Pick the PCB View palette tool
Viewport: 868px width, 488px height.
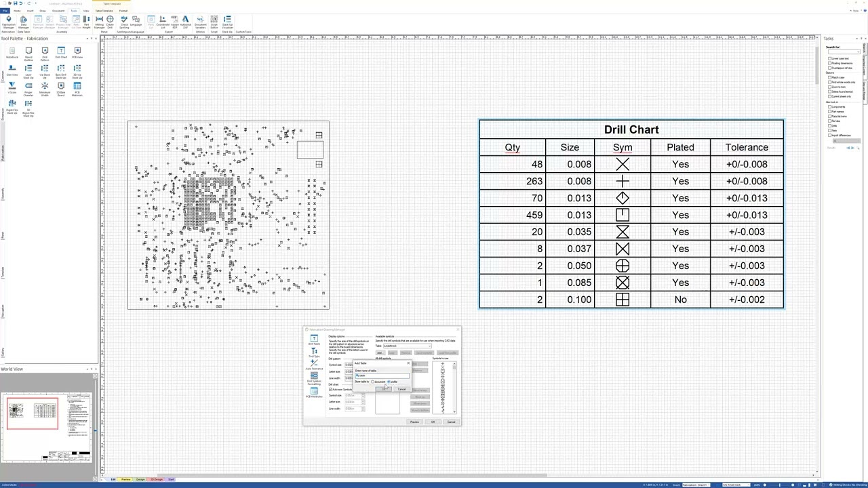pyautogui.click(x=77, y=52)
